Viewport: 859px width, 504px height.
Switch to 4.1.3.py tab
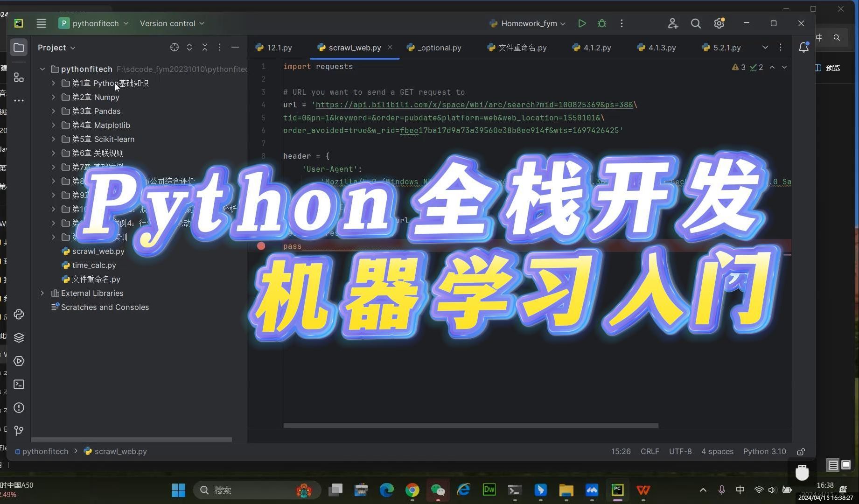pyautogui.click(x=656, y=48)
